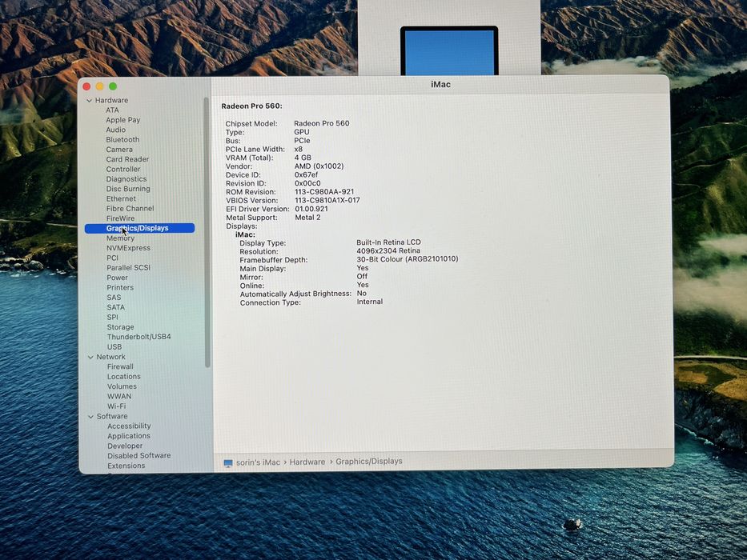Select SATA in the sidebar
The width and height of the screenshot is (747, 560).
[116, 308]
